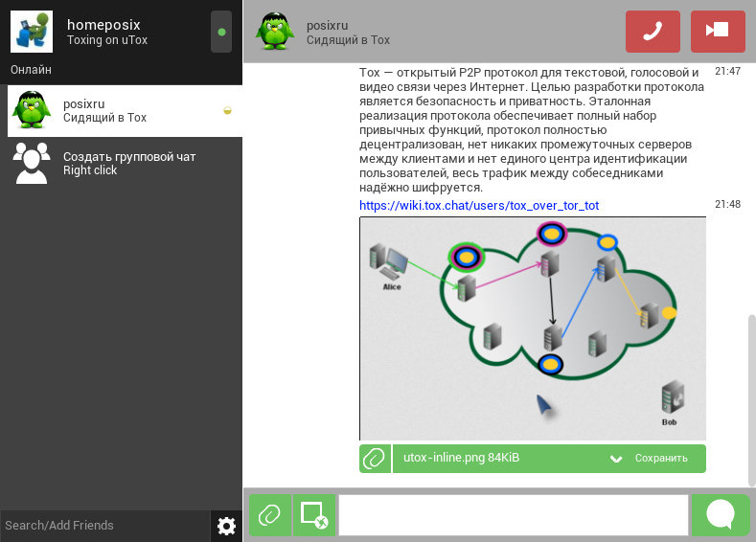This screenshot has width=756, height=542.
Task: Click the 21:47 message timestamp
Action: click(x=727, y=71)
